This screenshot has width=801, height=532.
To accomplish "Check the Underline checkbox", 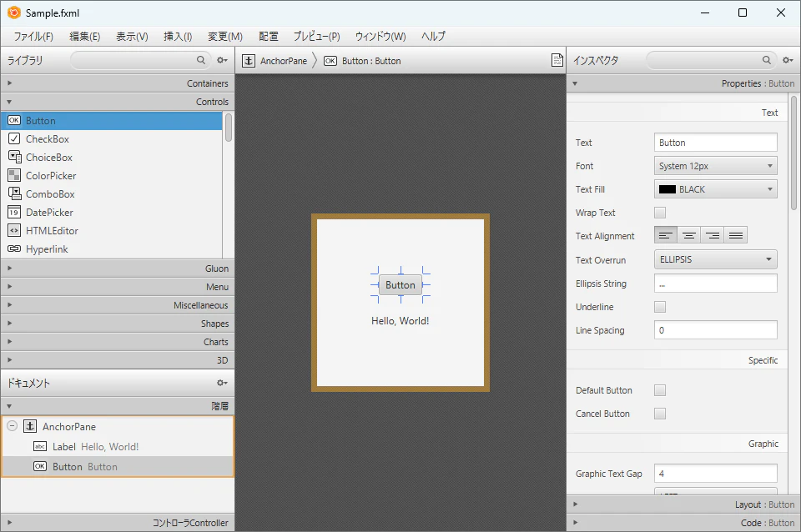I will tap(660, 307).
